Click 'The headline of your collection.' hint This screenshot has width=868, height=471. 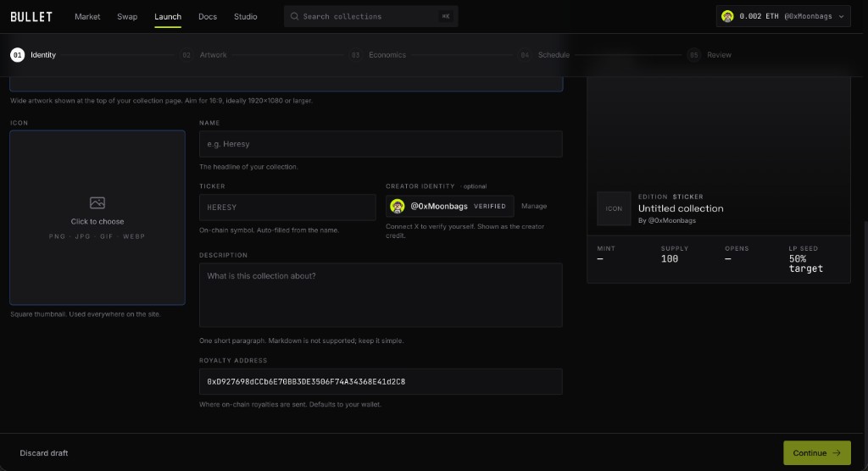[x=248, y=167]
